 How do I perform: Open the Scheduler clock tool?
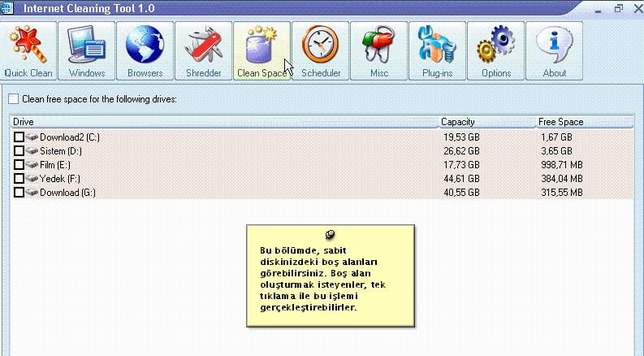320,51
